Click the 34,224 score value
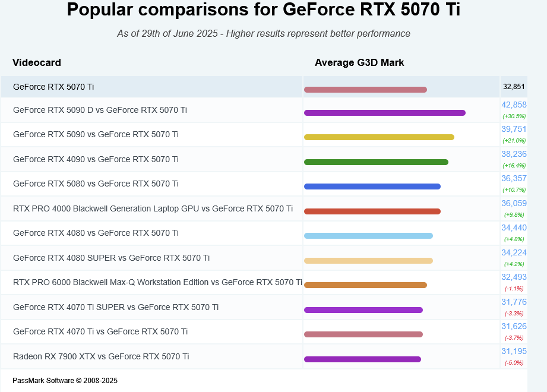 [x=514, y=253]
